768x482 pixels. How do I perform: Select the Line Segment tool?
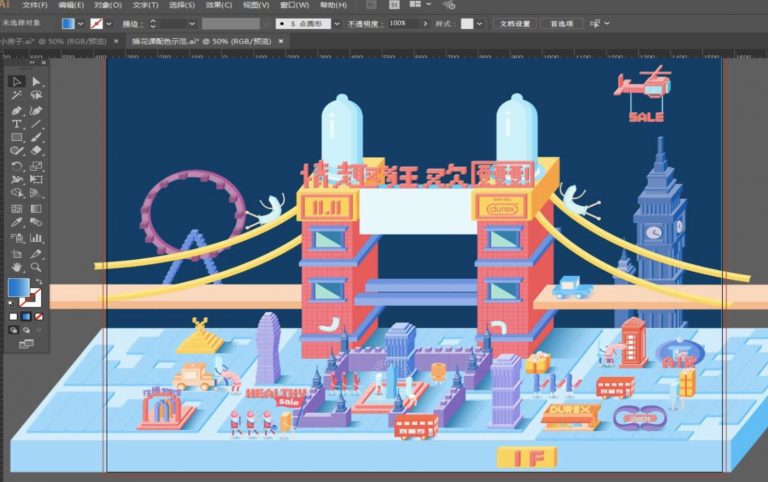coord(36,124)
